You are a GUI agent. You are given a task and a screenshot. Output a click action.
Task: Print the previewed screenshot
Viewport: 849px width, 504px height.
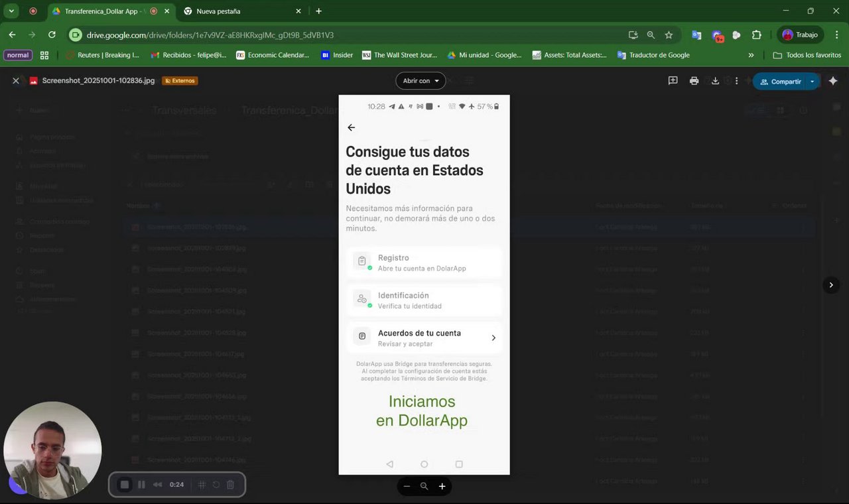tap(694, 81)
